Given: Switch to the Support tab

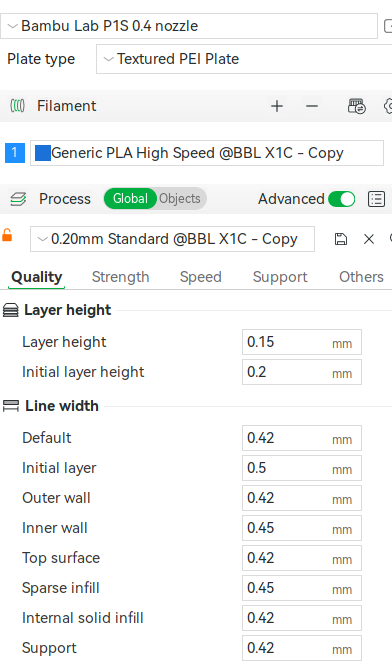Looking at the screenshot, I should [280, 277].
